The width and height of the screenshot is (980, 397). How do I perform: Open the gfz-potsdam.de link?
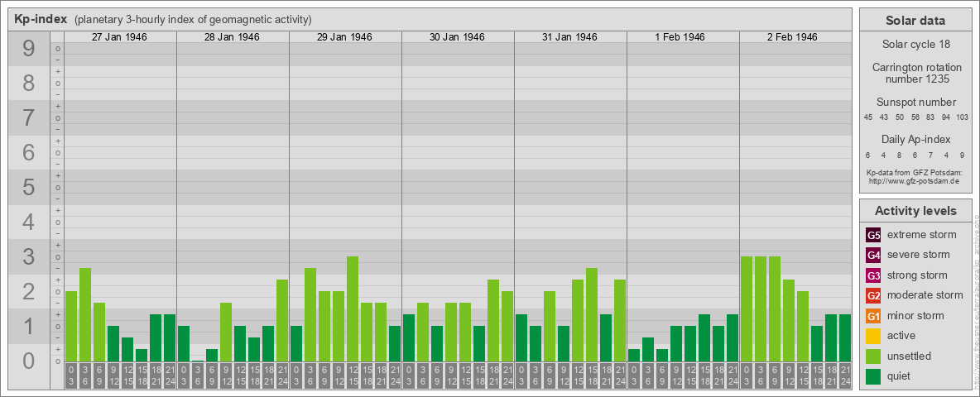click(x=913, y=181)
